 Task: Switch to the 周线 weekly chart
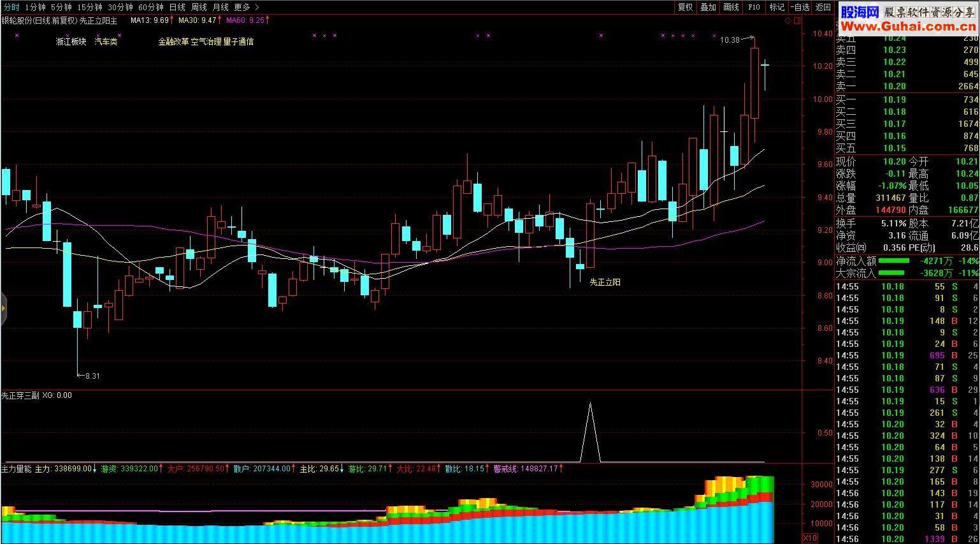pyautogui.click(x=199, y=7)
